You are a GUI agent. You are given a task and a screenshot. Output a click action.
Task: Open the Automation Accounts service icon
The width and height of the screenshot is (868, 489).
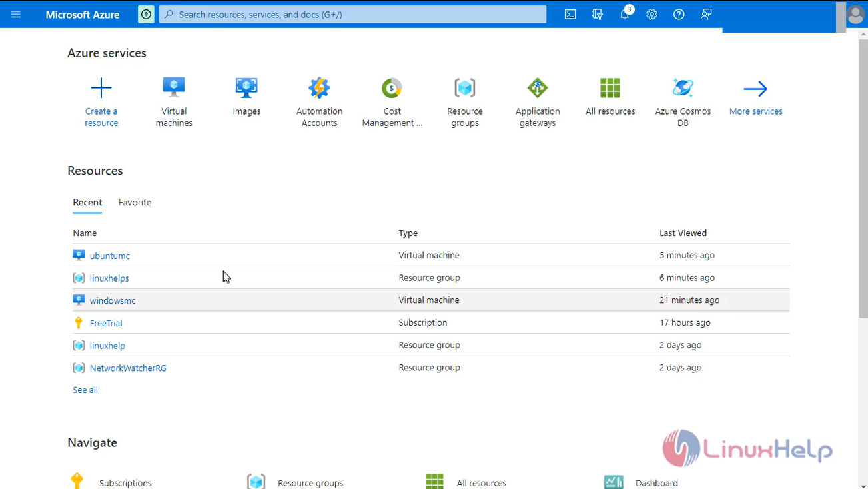[x=319, y=88]
